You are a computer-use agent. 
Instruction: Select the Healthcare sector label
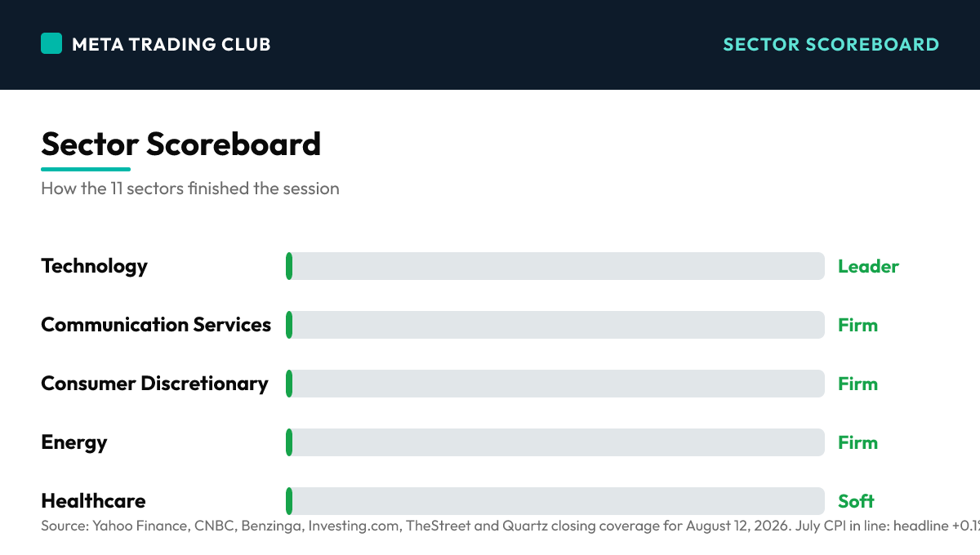click(x=94, y=501)
